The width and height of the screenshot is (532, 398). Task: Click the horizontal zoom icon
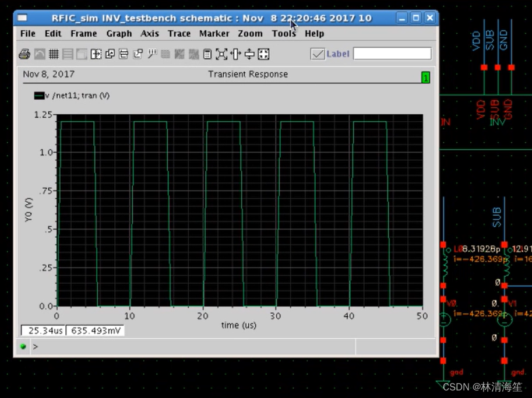click(235, 54)
